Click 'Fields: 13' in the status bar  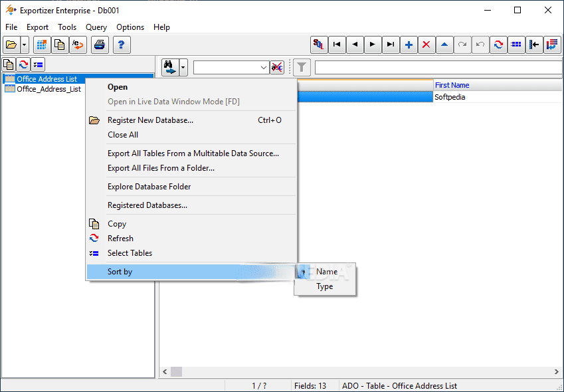click(x=310, y=386)
